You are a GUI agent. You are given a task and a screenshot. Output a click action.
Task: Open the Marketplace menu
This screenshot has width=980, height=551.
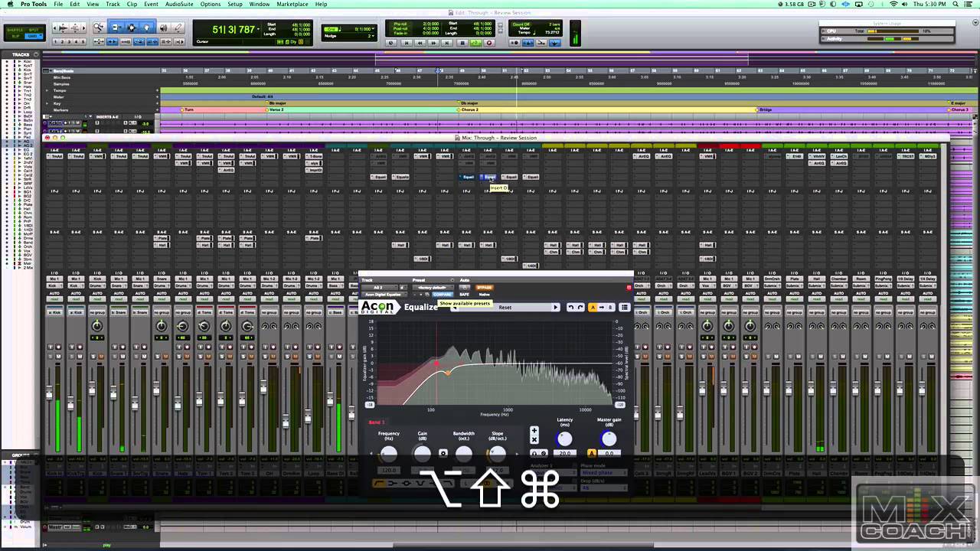(292, 4)
